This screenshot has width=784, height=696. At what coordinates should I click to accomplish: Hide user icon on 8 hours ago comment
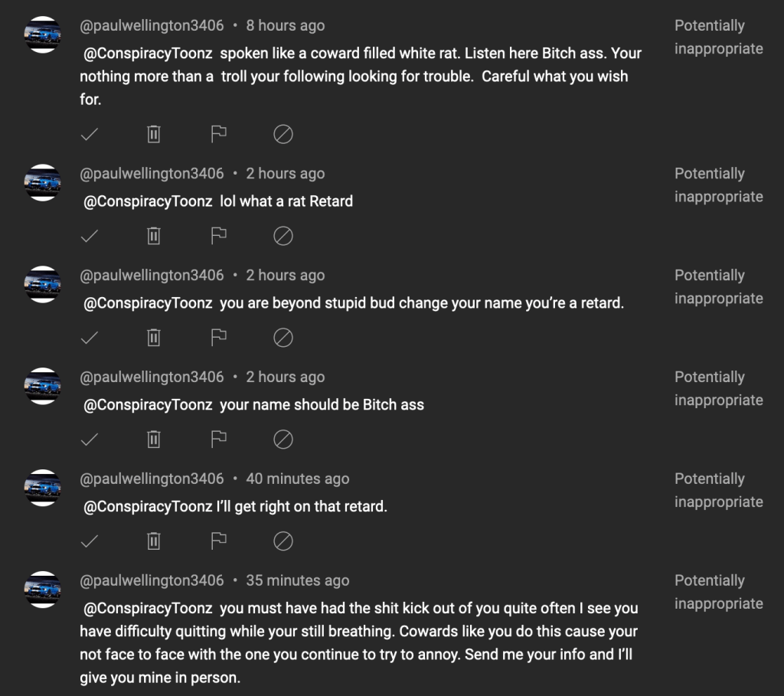283,135
